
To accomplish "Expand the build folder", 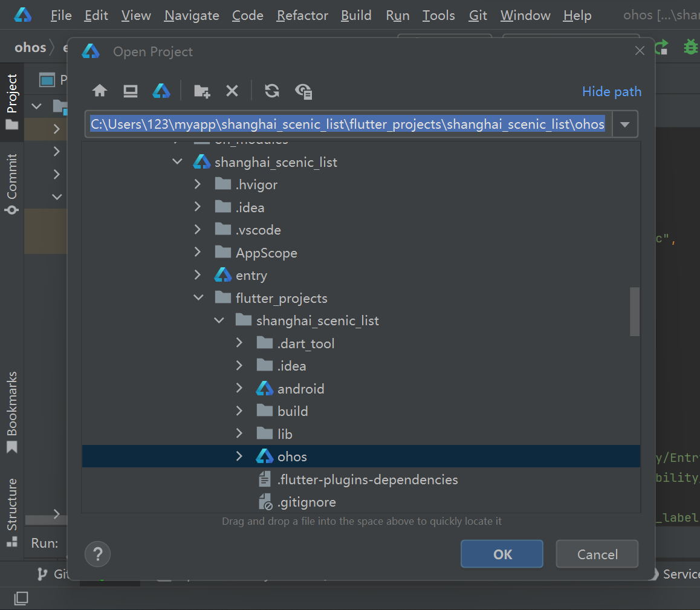I will [239, 411].
